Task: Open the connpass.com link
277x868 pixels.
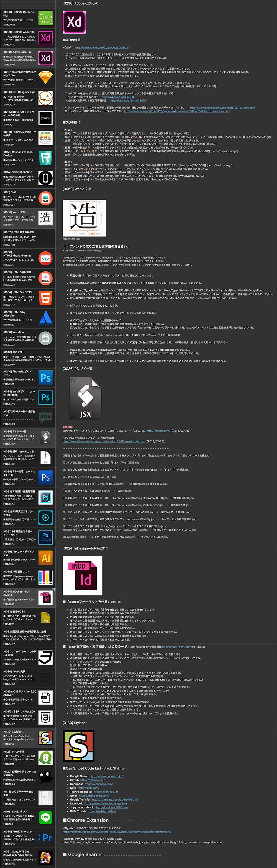Action: (x=99, y=784)
